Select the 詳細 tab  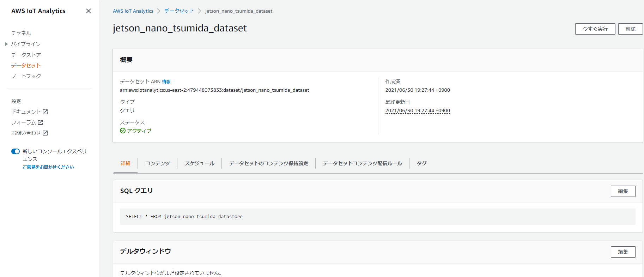126,163
